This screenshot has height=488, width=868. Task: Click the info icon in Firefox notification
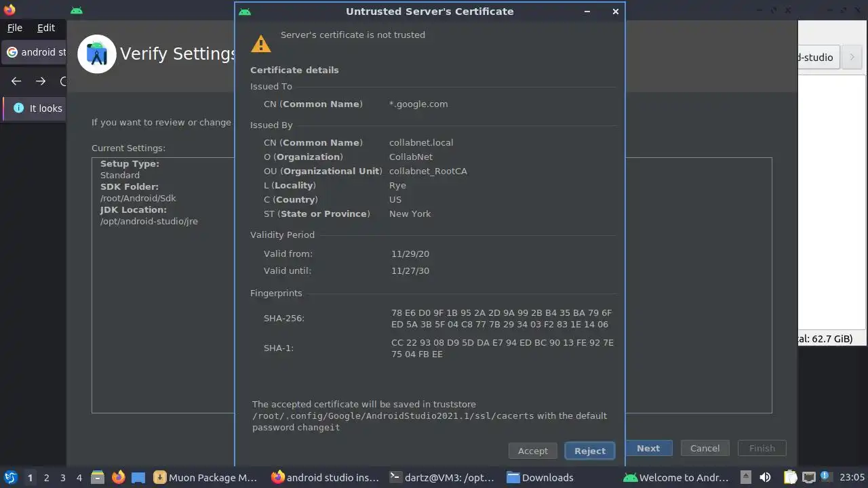18,108
